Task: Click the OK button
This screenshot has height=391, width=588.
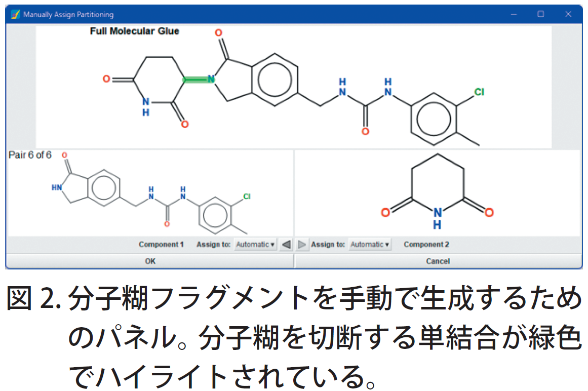Action: point(150,261)
